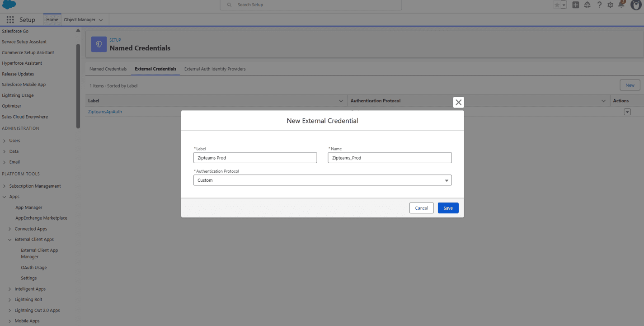Open the Notifications bell icon

tap(622, 5)
